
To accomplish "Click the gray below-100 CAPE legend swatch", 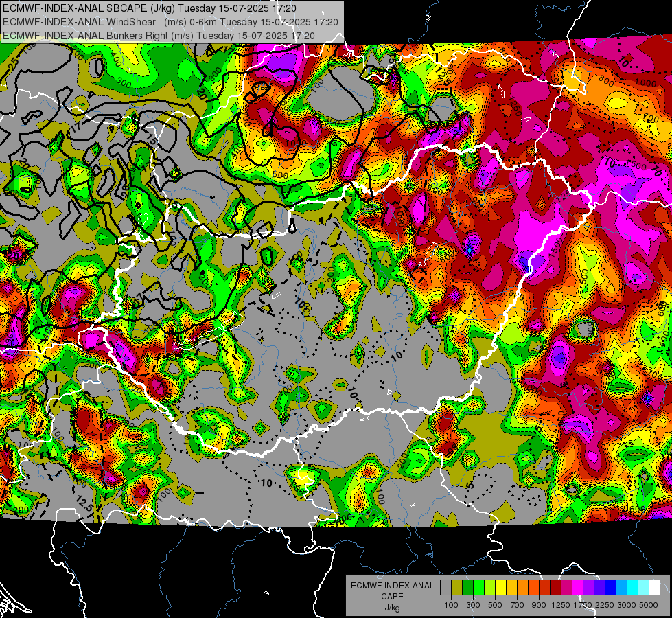I will tap(445, 587).
